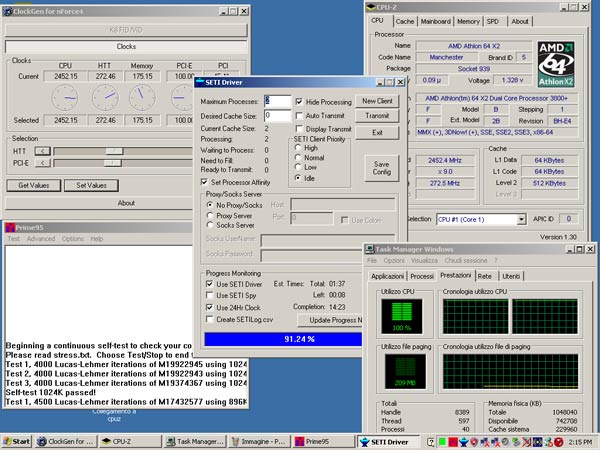Click the Utilizzo CPU 100% gauge

402,316
